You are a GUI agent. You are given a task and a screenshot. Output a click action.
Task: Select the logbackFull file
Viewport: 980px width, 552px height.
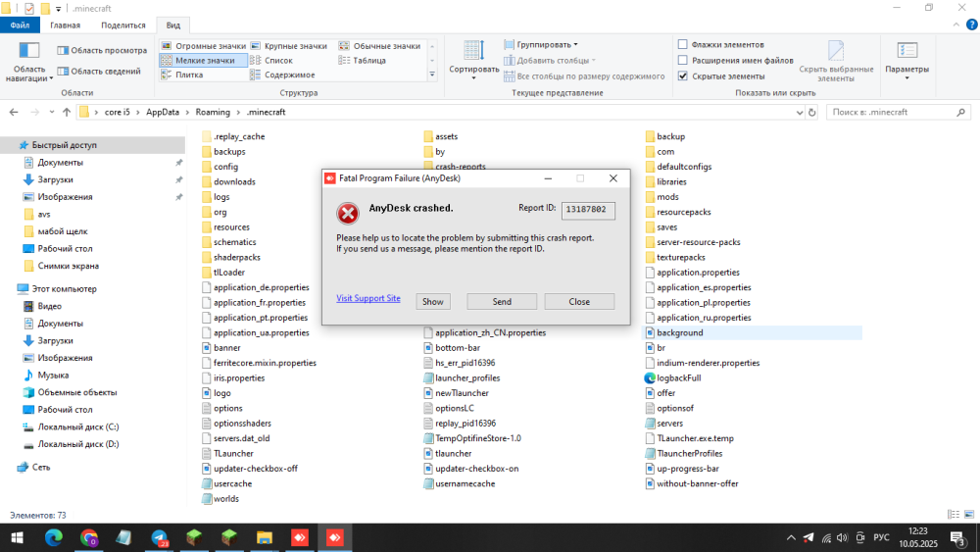678,378
